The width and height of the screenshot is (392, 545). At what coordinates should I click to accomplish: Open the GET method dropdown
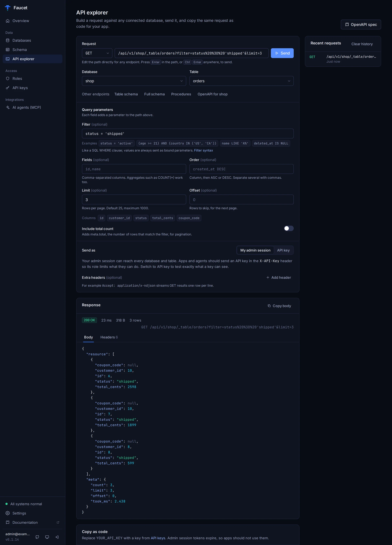(97, 53)
